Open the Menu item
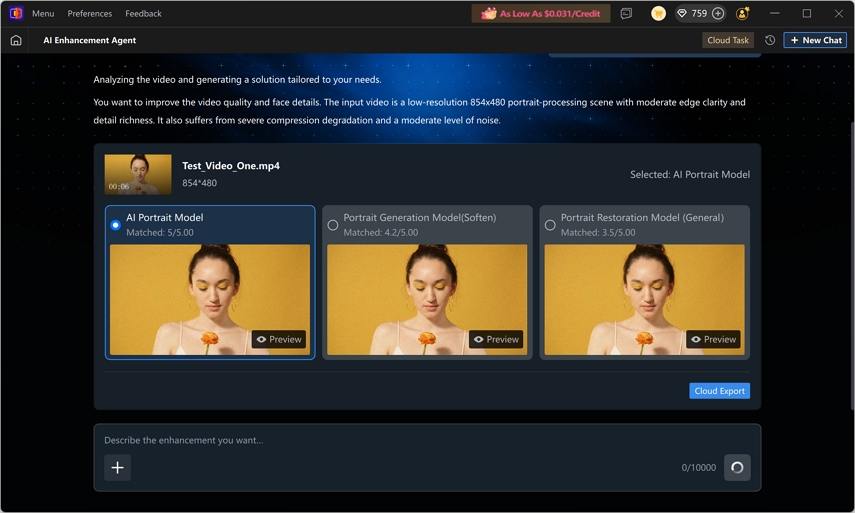This screenshot has width=855, height=513. 43,14
